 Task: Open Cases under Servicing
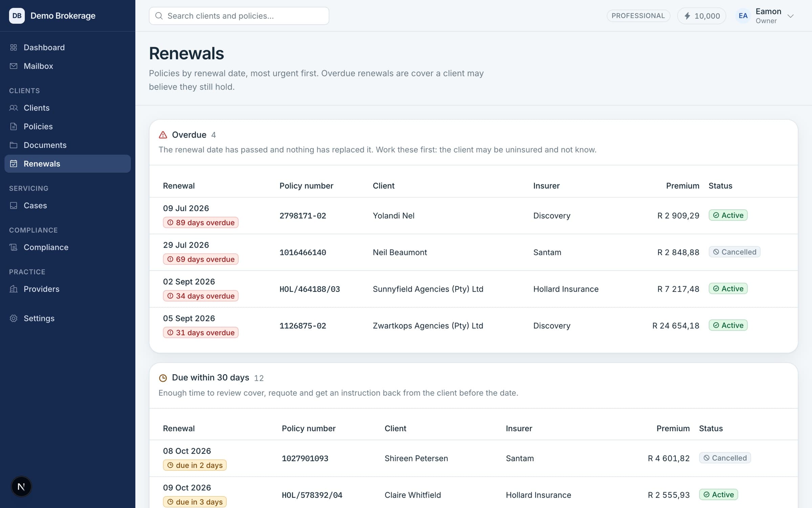68,206
